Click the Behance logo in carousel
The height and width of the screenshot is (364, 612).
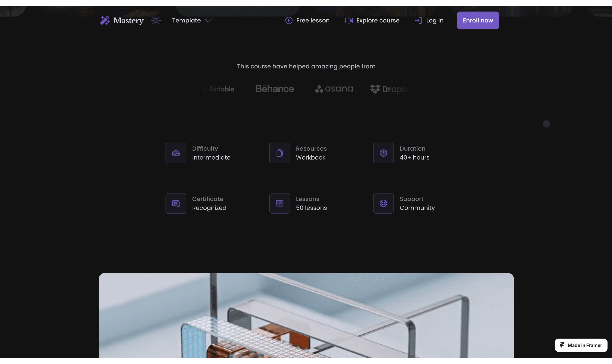pyautogui.click(x=274, y=89)
